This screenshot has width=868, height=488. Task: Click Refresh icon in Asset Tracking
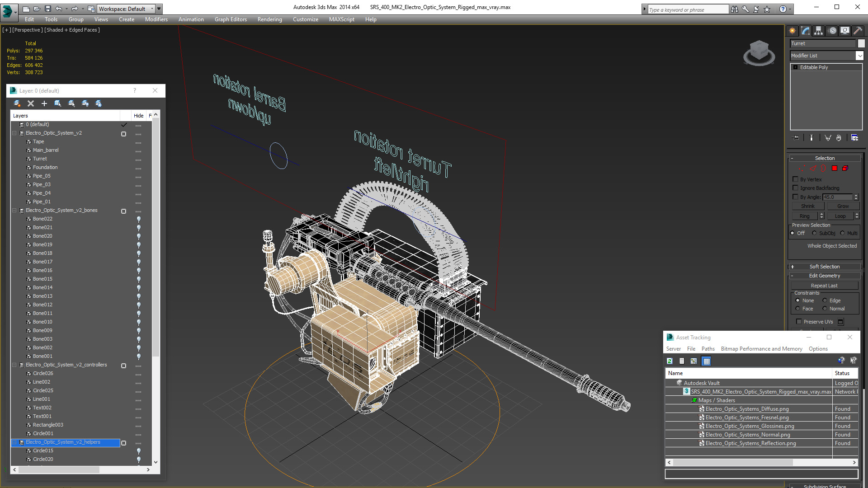670,361
